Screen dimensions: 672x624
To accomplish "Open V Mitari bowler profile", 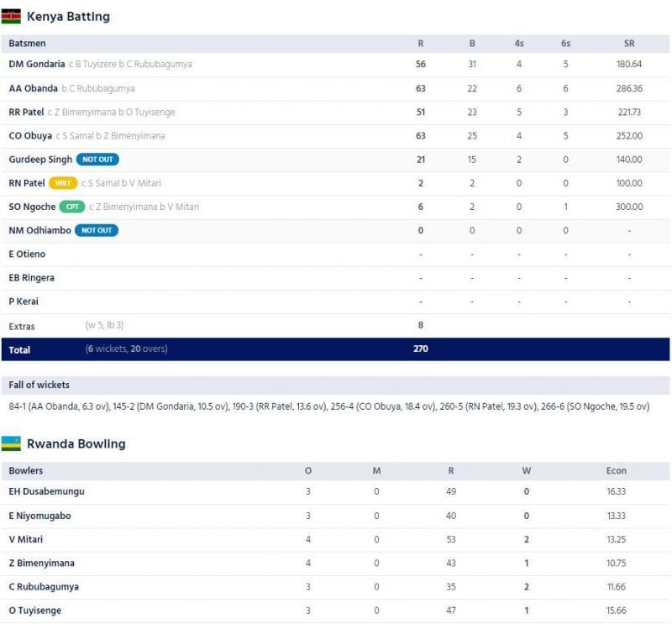I will (26, 539).
